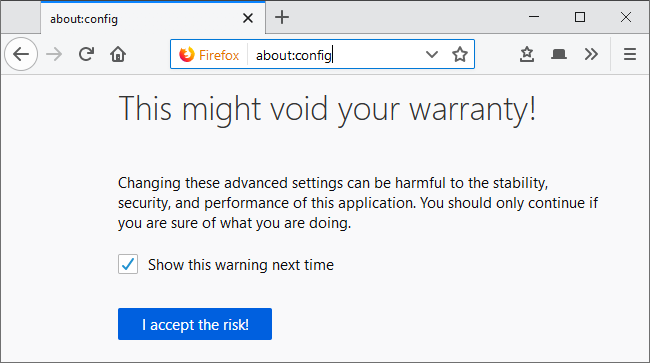Image resolution: width=650 pixels, height=363 pixels.
Task: Bookmark this page with the star icon
Action: click(x=460, y=54)
